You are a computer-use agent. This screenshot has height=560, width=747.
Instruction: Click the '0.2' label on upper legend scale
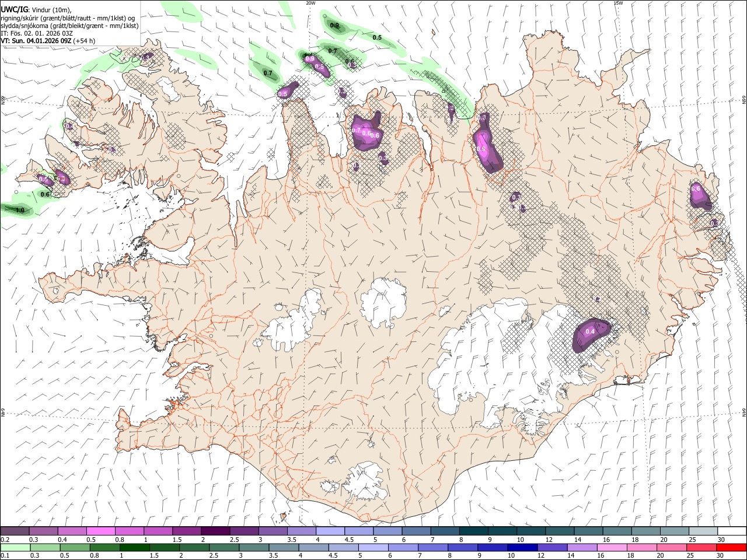click(4, 540)
